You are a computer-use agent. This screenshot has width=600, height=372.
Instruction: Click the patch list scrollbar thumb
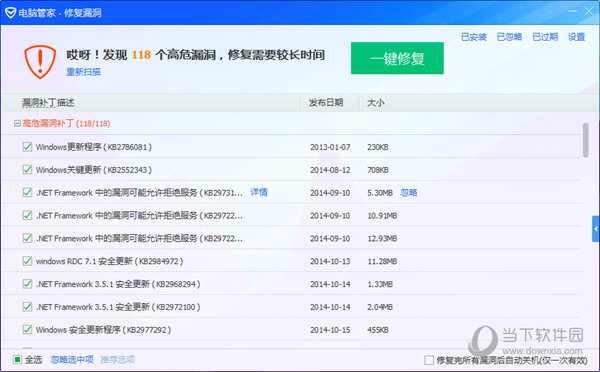pos(585,140)
